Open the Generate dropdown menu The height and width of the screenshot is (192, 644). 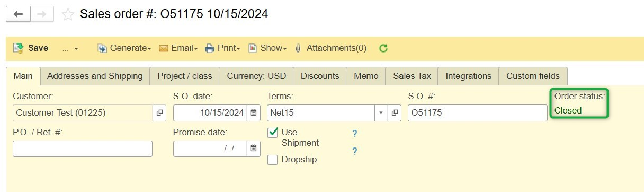coord(124,48)
